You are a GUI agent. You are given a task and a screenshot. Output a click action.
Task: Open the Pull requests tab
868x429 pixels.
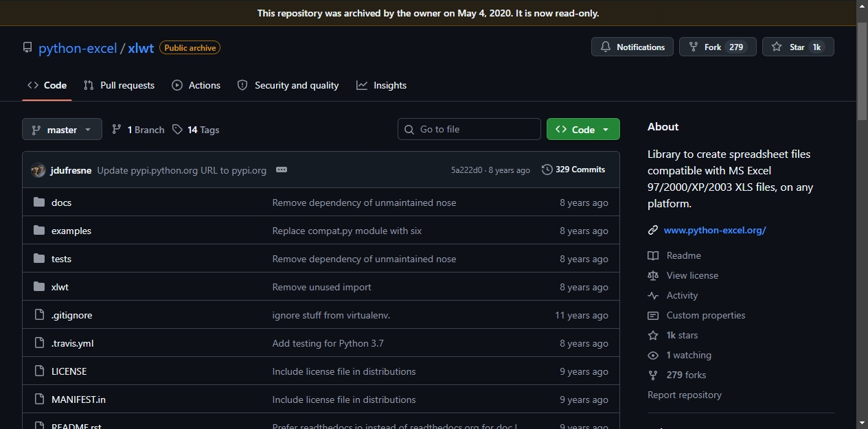[x=119, y=85]
